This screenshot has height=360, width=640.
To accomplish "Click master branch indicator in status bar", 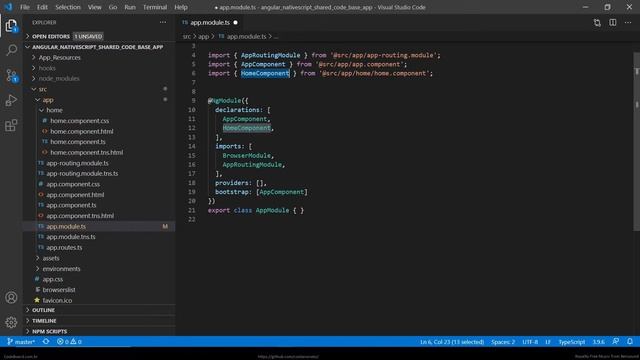I will pos(21,342).
